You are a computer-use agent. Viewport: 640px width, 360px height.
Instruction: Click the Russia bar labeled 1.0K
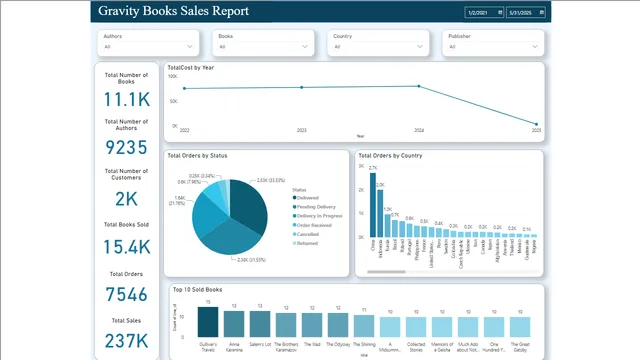tap(387, 226)
